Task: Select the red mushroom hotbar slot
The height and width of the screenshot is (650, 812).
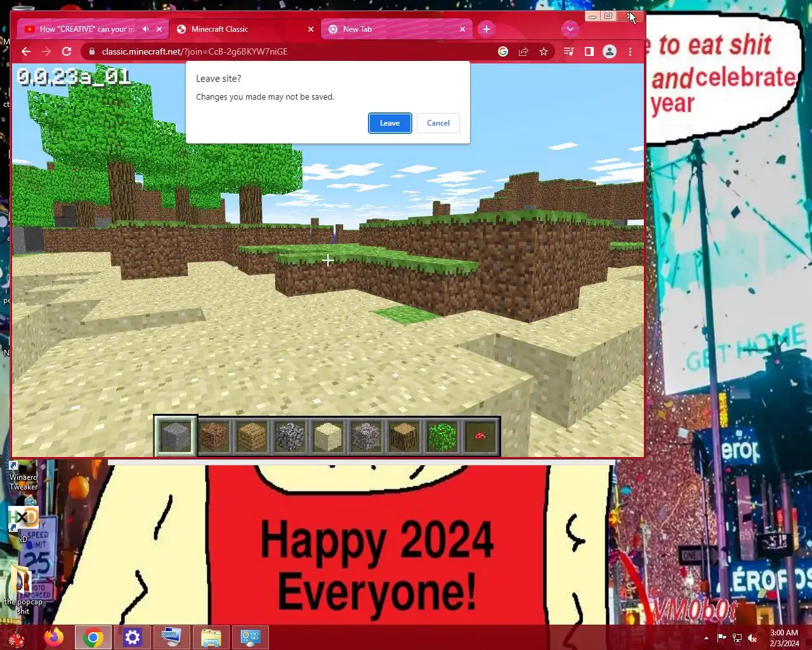Action: 480,437
